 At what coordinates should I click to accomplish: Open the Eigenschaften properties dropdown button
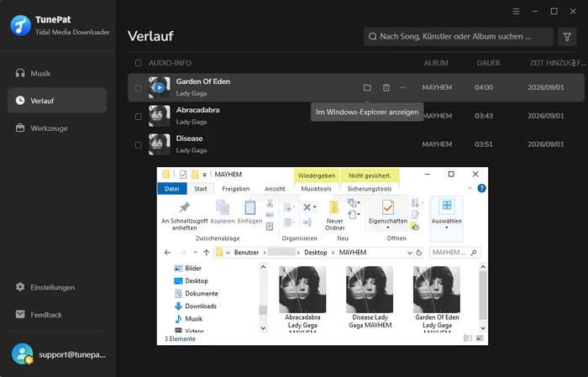tap(388, 215)
